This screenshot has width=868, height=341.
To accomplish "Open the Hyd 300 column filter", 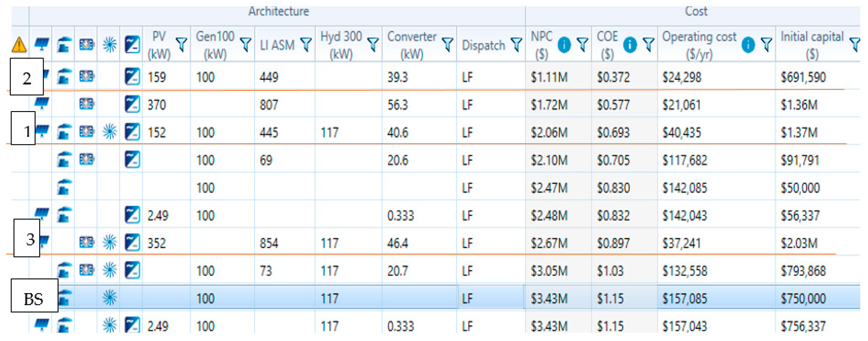I will 373,44.
